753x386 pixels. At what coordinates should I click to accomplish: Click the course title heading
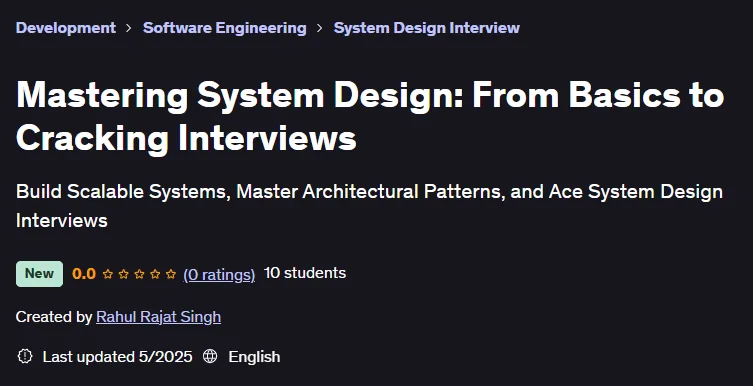[x=370, y=117]
